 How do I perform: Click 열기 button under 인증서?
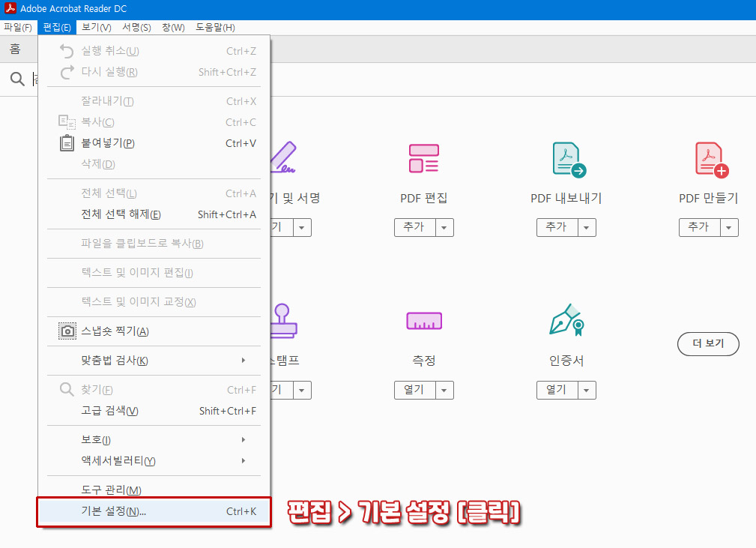(557, 390)
